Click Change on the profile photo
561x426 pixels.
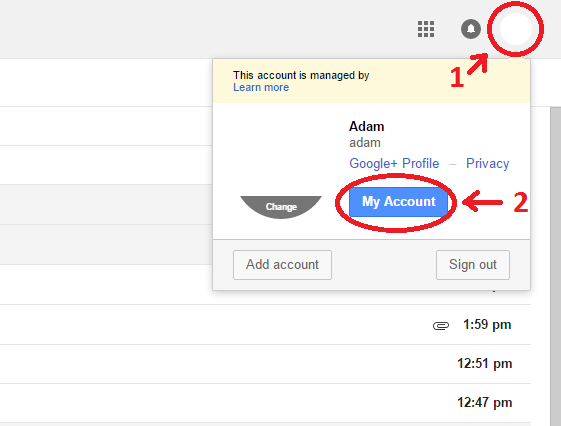tap(281, 207)
